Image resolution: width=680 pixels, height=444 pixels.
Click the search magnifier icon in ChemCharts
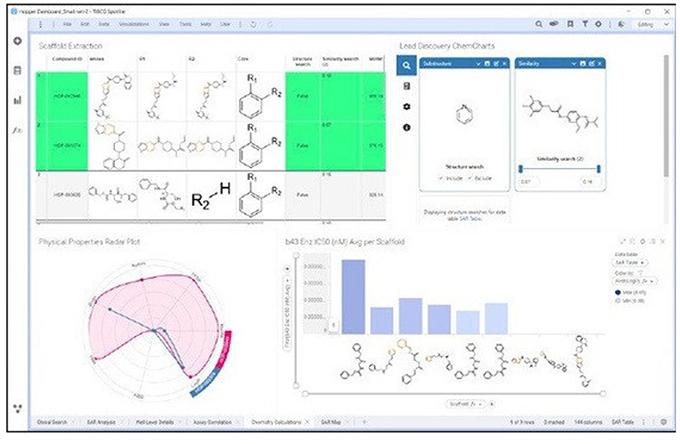coord(407,66)
